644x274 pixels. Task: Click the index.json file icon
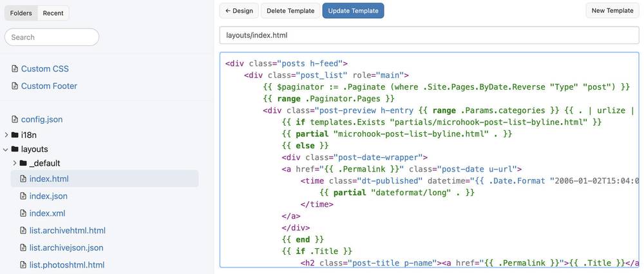23,196
